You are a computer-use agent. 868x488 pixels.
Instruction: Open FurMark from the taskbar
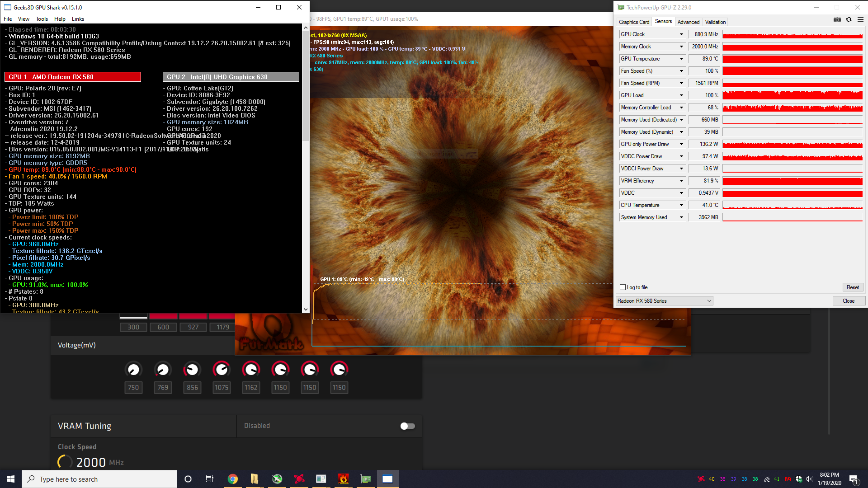[x=344, y=479]
